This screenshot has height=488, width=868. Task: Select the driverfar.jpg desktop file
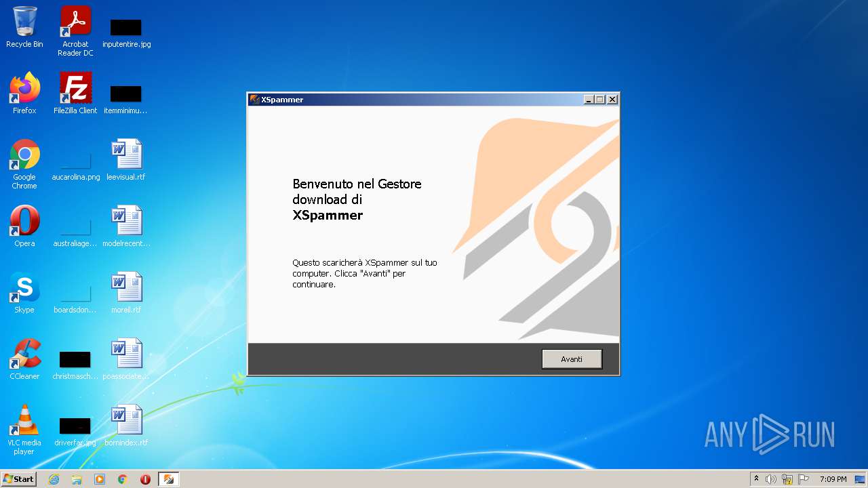click(75, 432)
